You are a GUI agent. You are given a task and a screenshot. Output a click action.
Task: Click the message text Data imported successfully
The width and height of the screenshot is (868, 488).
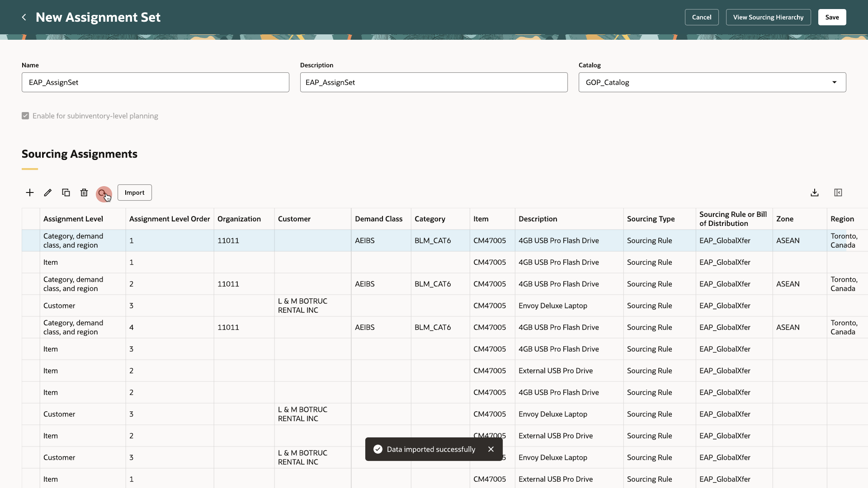pos(431,449)
